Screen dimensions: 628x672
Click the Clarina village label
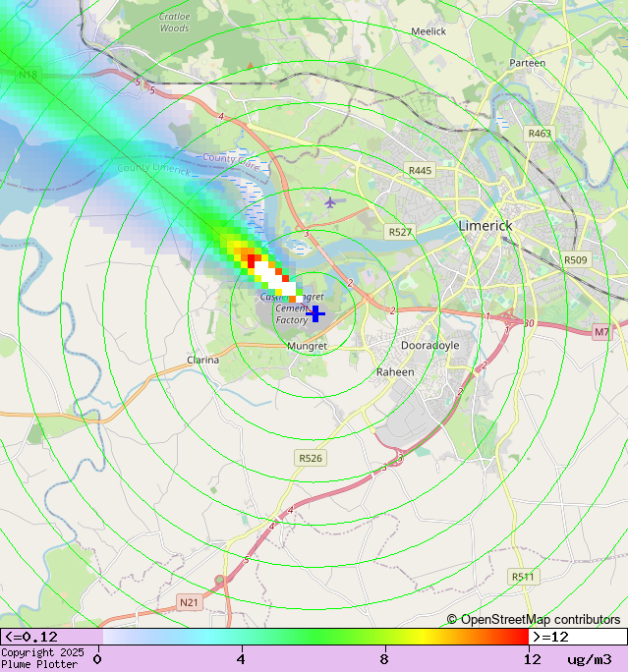pos(202,360)
